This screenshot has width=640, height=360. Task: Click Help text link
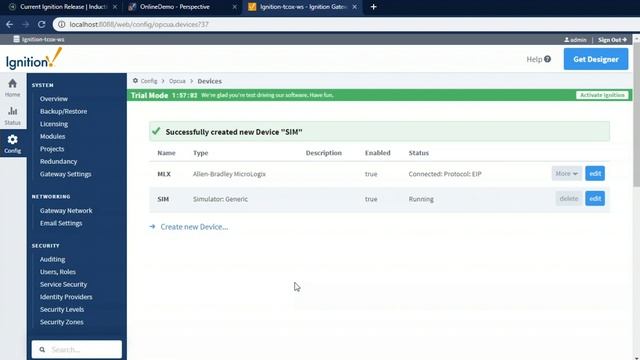click(534, 59)
